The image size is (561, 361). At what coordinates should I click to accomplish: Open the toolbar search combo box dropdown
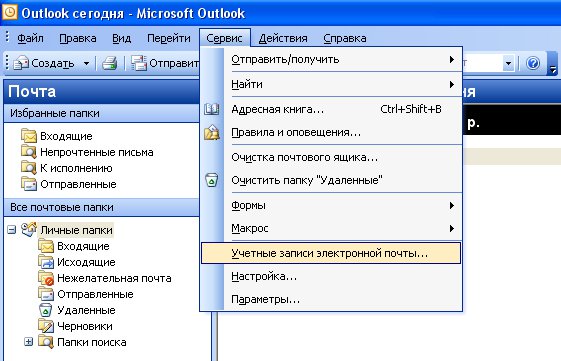tap(508, 64)
